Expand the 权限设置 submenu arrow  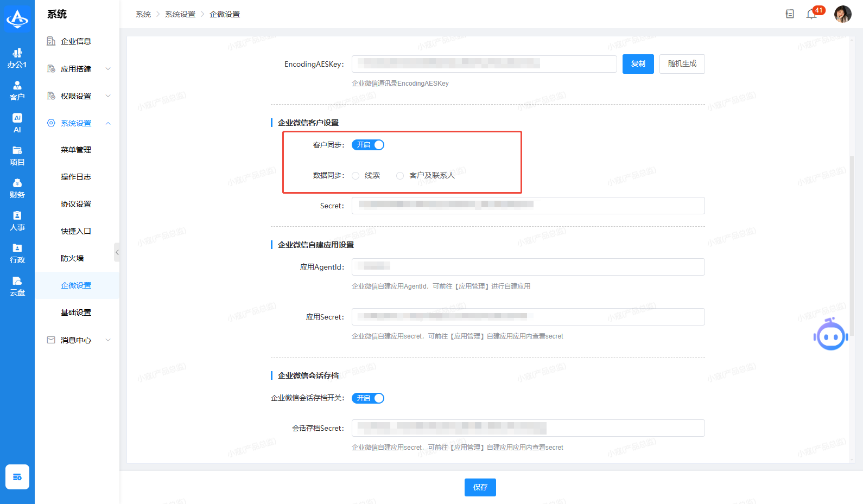[108, 96]
